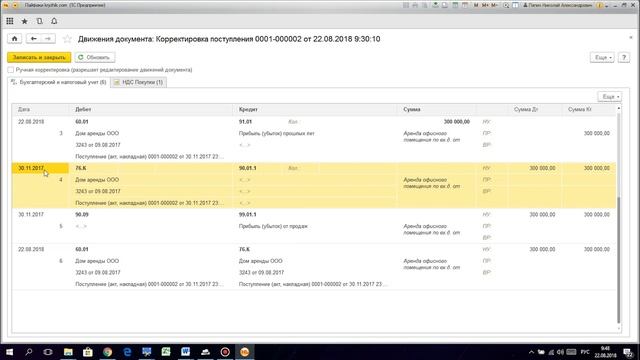
Task: Click the help question mark button
Action: [624, 58]
